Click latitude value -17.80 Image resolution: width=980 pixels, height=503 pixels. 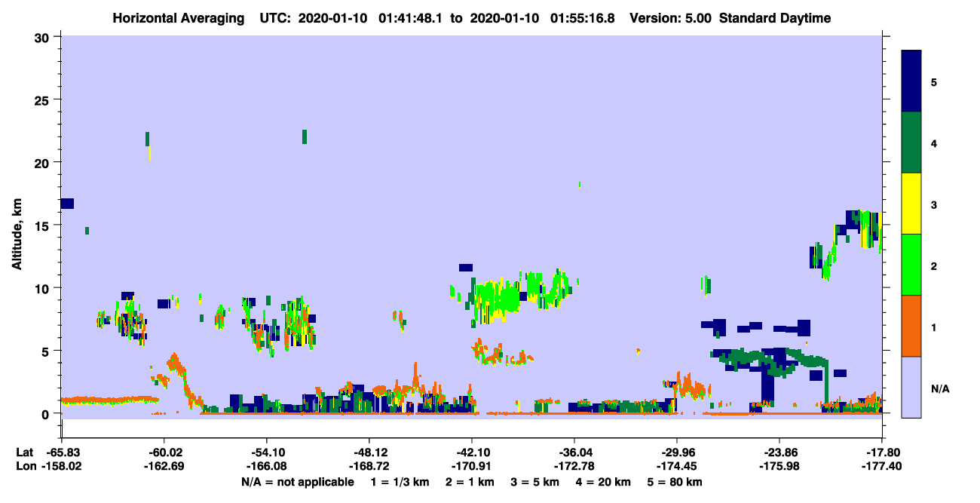pyautogui.click(x=882, y=452)
